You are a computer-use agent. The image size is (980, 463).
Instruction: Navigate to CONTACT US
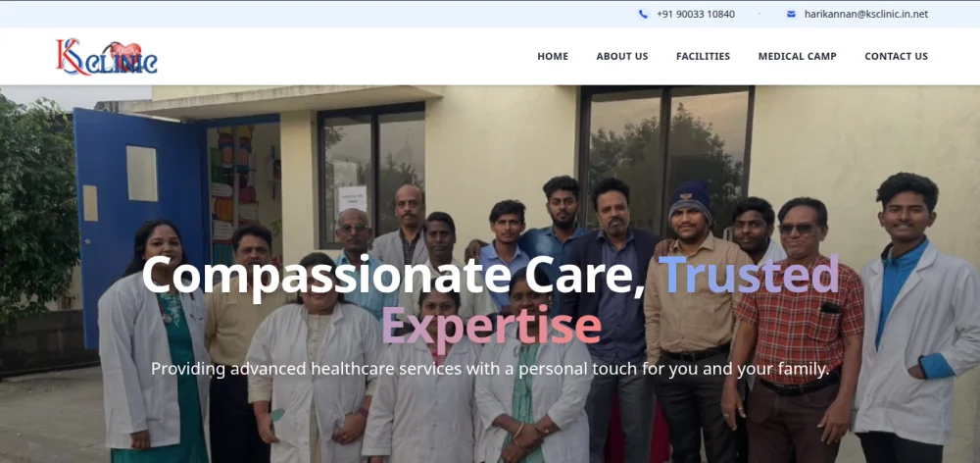897,56
